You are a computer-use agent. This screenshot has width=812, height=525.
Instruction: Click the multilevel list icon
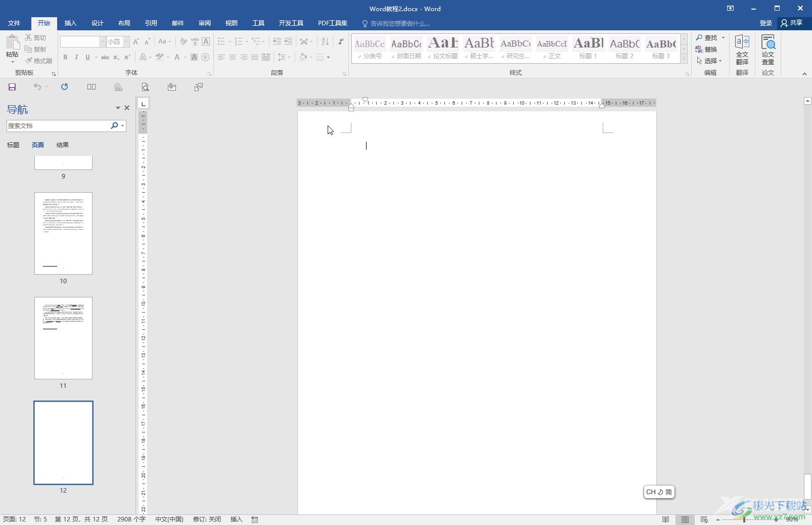coord(257,41)
